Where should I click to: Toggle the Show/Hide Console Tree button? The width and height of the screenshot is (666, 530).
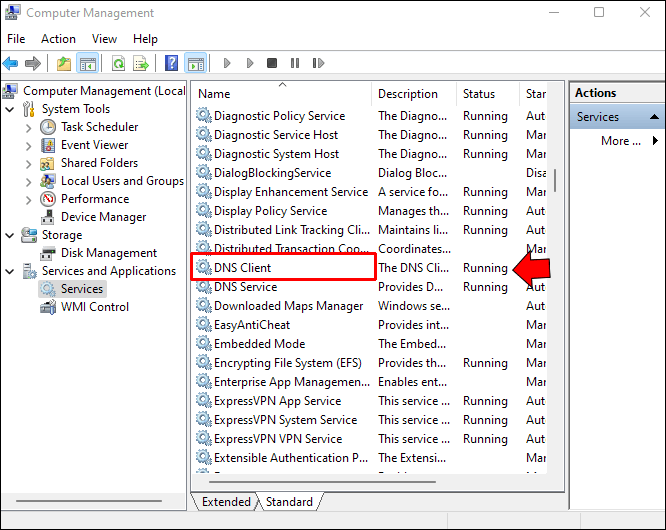pos(88,64)
